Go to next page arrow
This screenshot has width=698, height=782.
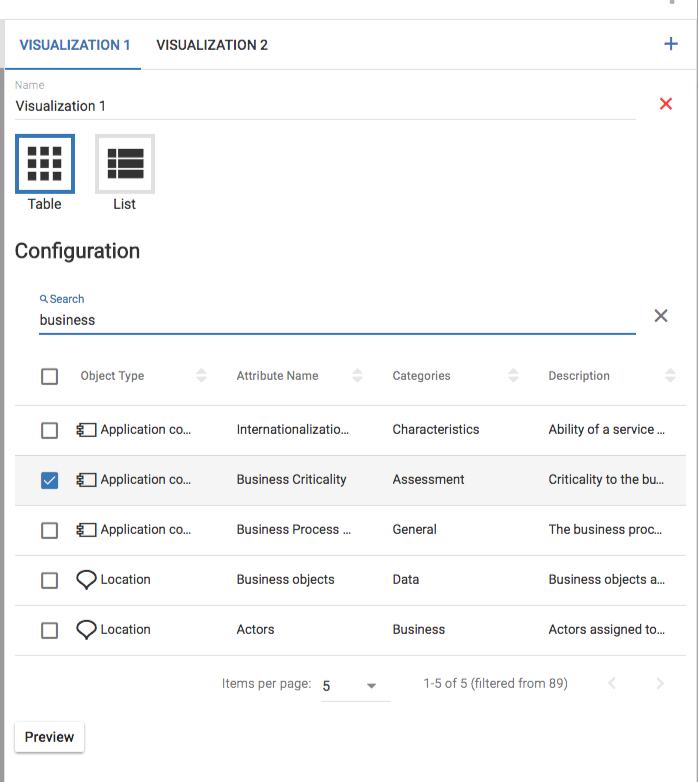[660, 684]
